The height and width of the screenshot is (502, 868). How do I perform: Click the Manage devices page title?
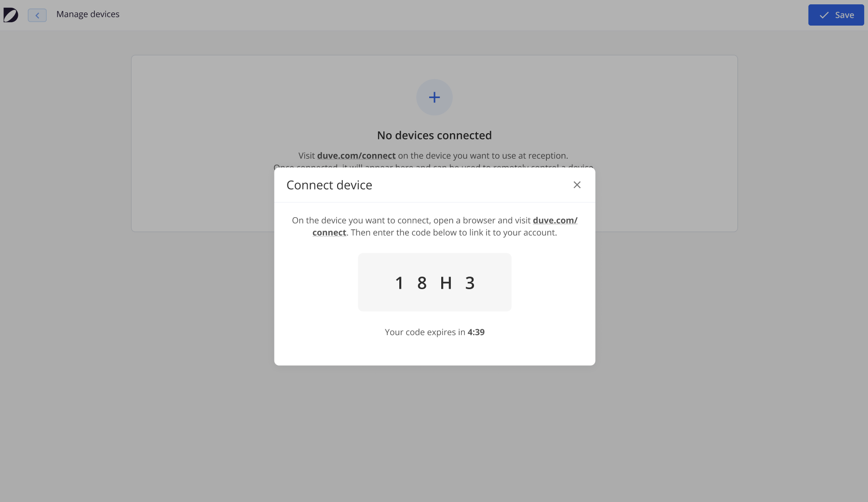88,14
